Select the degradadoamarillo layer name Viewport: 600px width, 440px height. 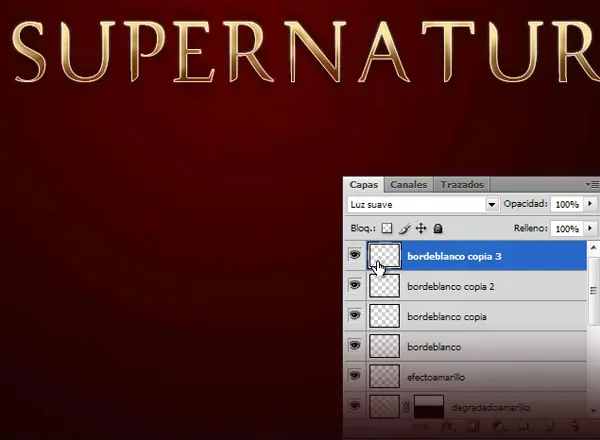tap(491, 407)
